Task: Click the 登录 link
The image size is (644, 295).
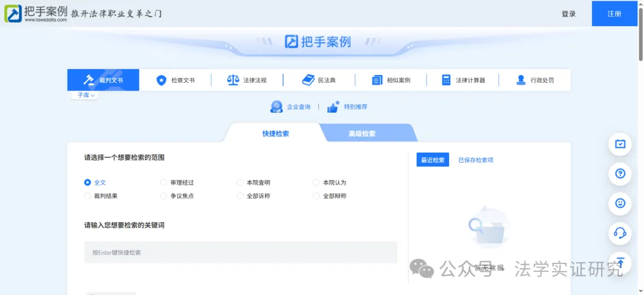Action: (x=569, y=14)
